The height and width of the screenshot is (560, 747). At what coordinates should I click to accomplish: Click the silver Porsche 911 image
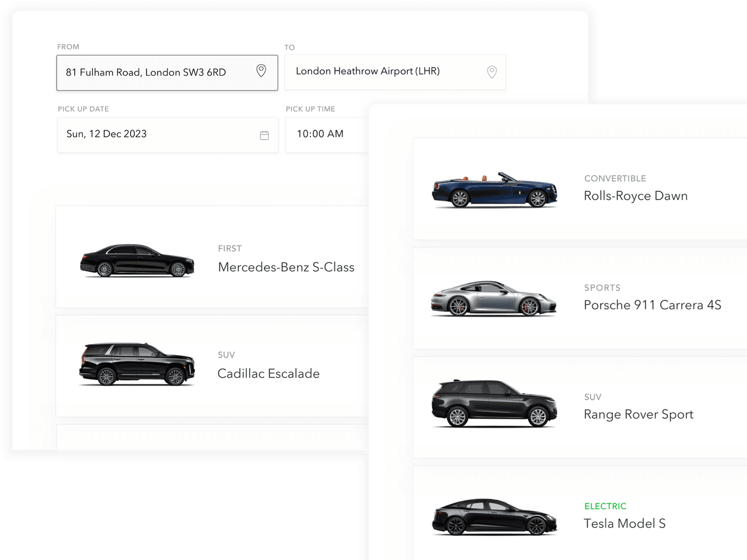[x=494, y=299]
